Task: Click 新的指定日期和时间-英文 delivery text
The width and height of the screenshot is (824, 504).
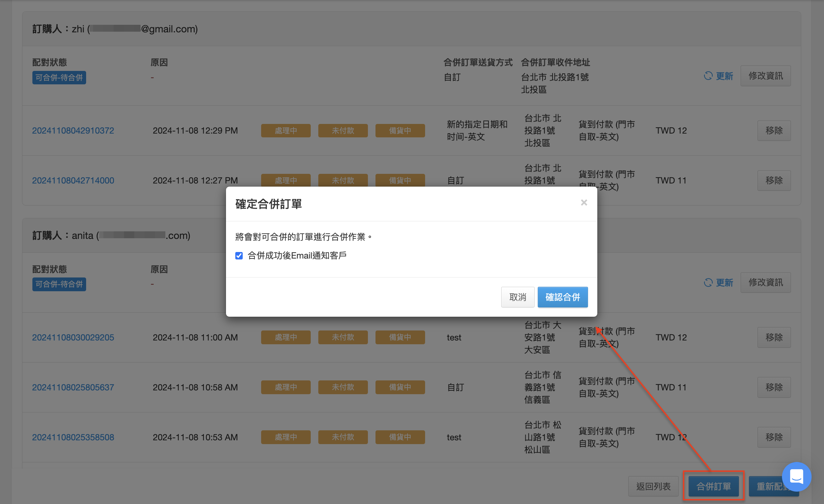Action: (x=477, y=130)
